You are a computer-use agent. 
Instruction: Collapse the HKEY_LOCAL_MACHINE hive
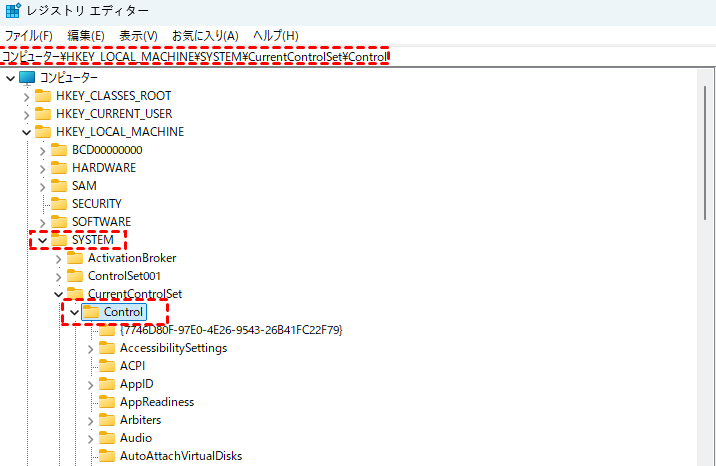pyautogui.click(x=26, y=132)
